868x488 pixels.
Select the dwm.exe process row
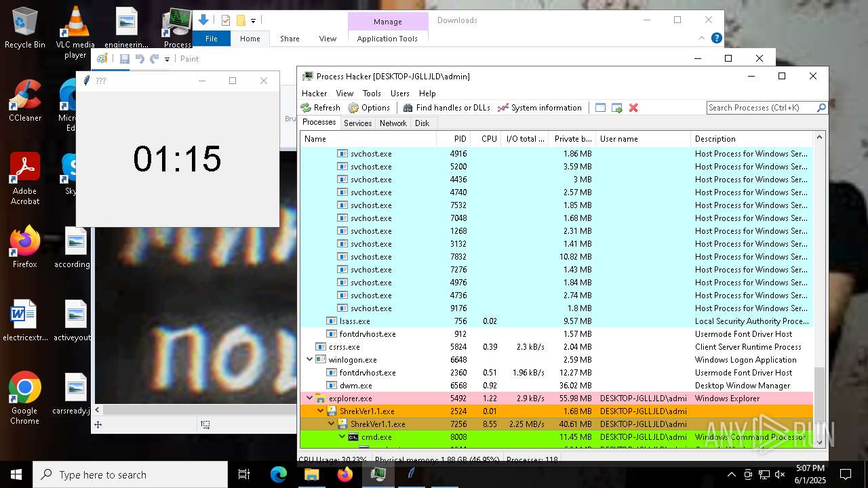tap(557, 386)
